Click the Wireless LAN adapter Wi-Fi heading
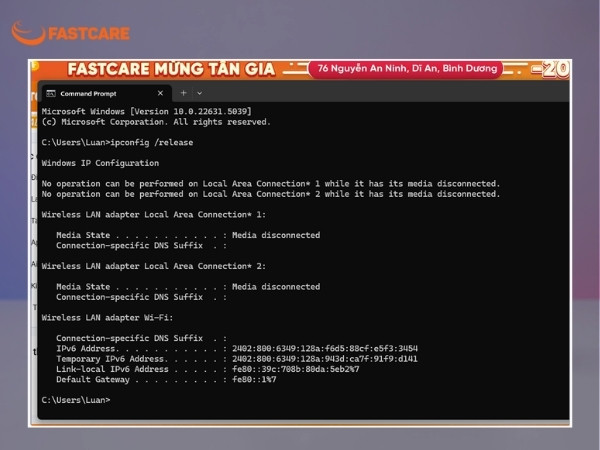600x450 pixels. point(107,318)
